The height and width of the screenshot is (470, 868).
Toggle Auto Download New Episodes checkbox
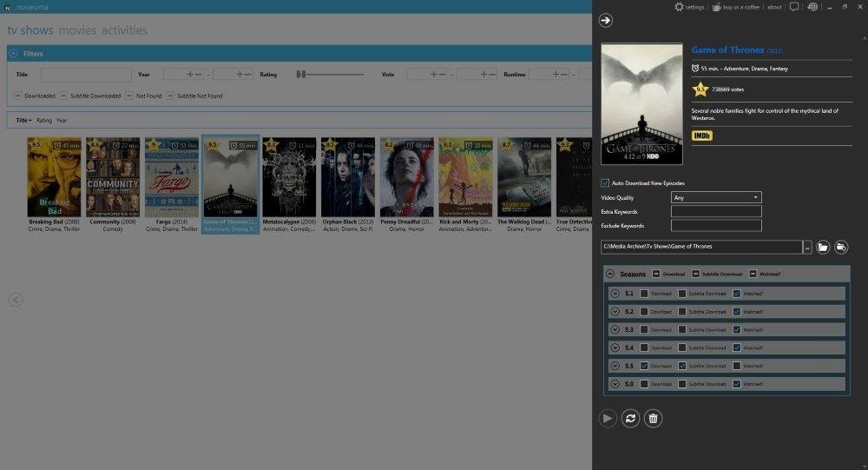tap(605, 183)
